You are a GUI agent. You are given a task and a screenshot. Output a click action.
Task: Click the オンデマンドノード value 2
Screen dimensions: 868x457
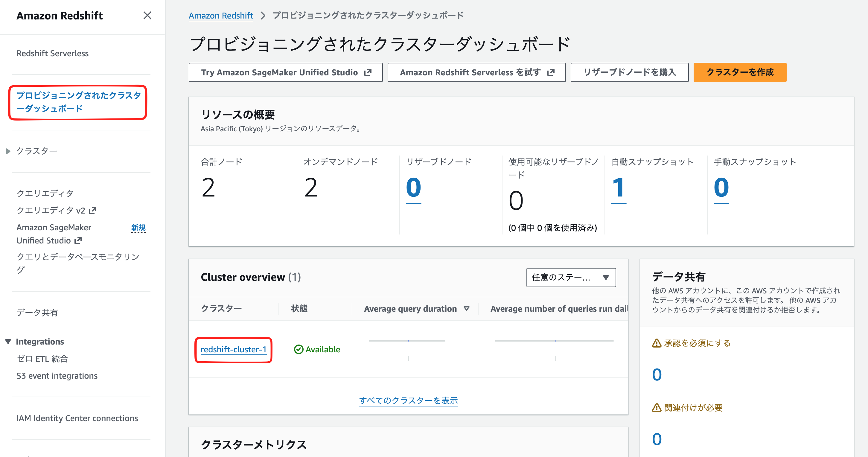click(311, 188)
